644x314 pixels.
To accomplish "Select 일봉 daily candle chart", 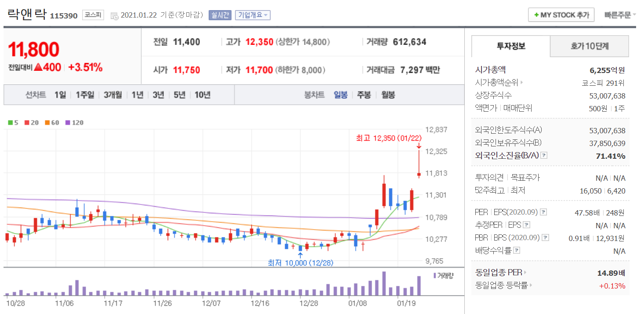I will (x=340, y=95).
